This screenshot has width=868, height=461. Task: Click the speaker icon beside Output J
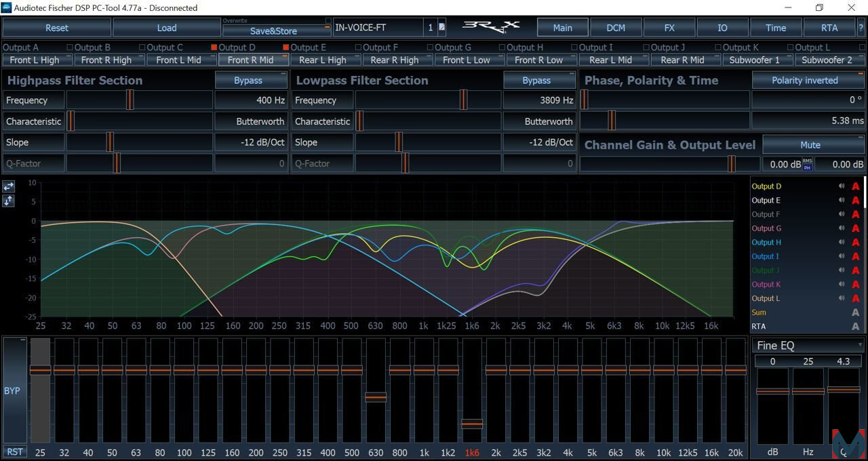click(841, 270)
